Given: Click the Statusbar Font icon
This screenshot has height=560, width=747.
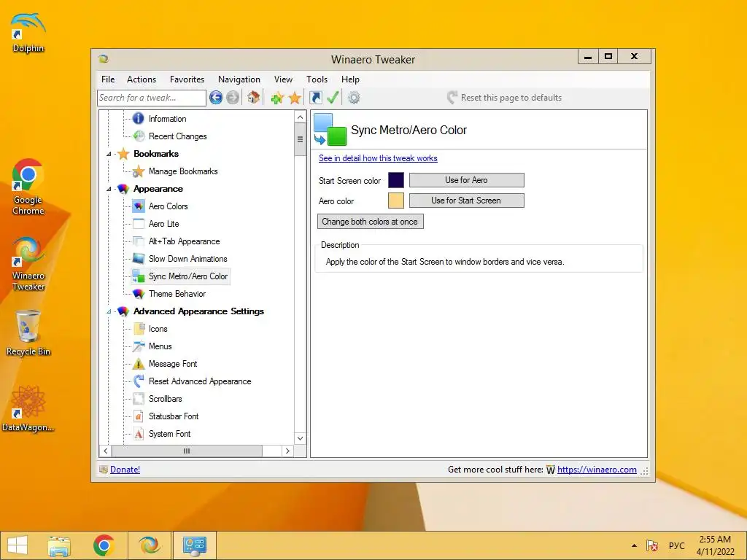Looking at the screenshot, I should click(139, 416).
